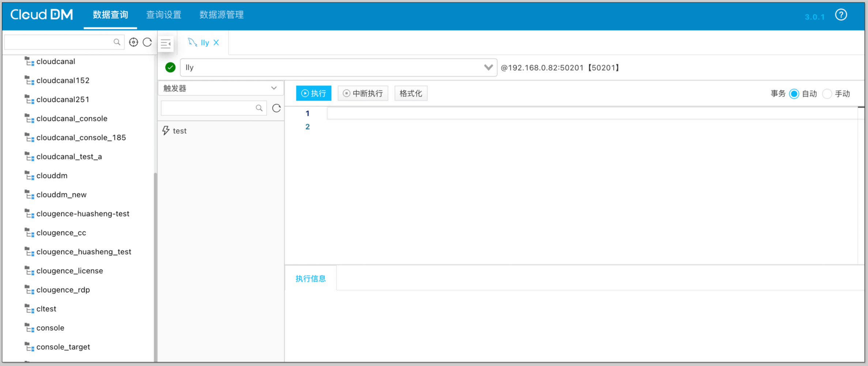Refresh the database list in sidebar
This screenshot has width=868, height=366.
pos(147,42)
